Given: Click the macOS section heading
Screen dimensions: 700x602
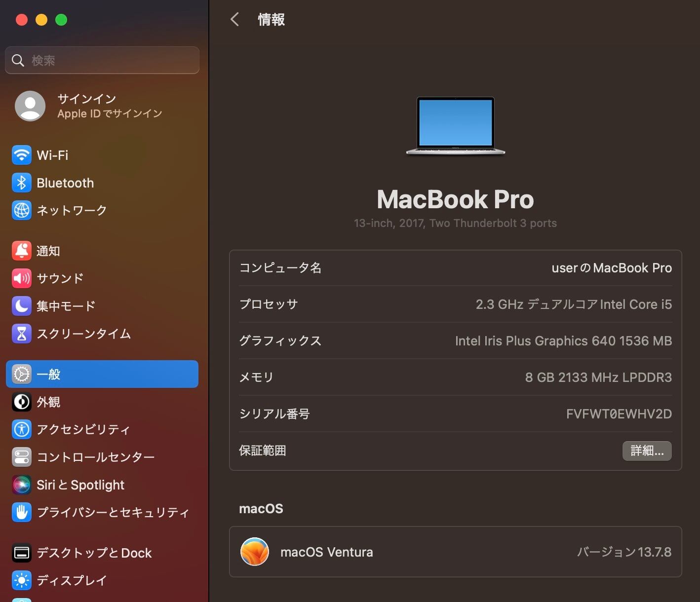Looking at the screenshot, I should coord(261,509).
